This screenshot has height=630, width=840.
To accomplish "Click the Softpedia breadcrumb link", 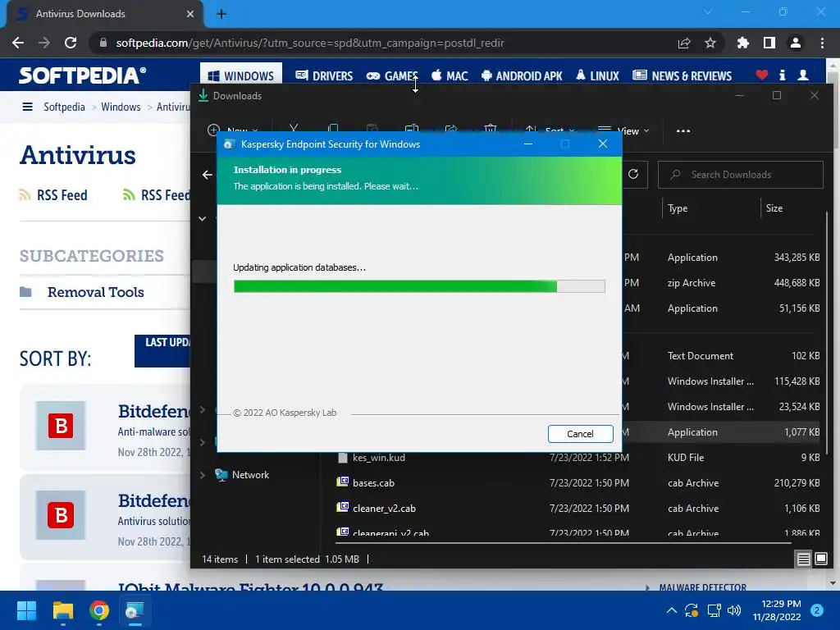I will click(64, 107).
